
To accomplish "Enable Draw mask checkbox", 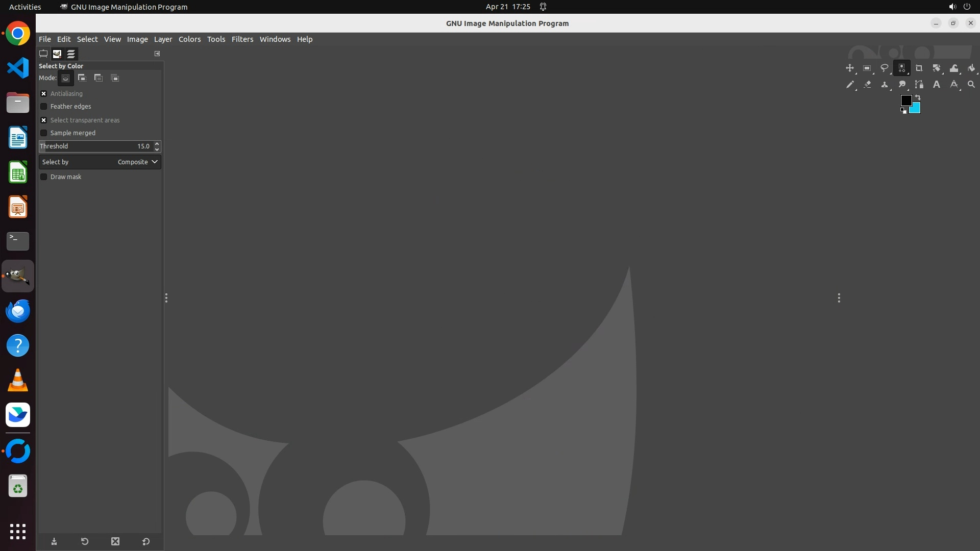I will click(x=44, y=177).
